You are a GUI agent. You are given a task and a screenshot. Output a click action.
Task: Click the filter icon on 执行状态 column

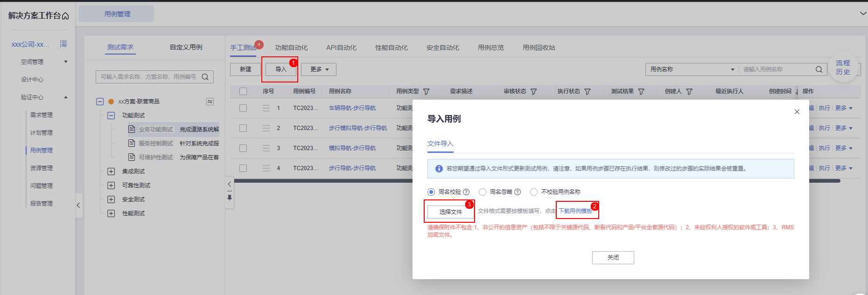(x=587, y=92)
